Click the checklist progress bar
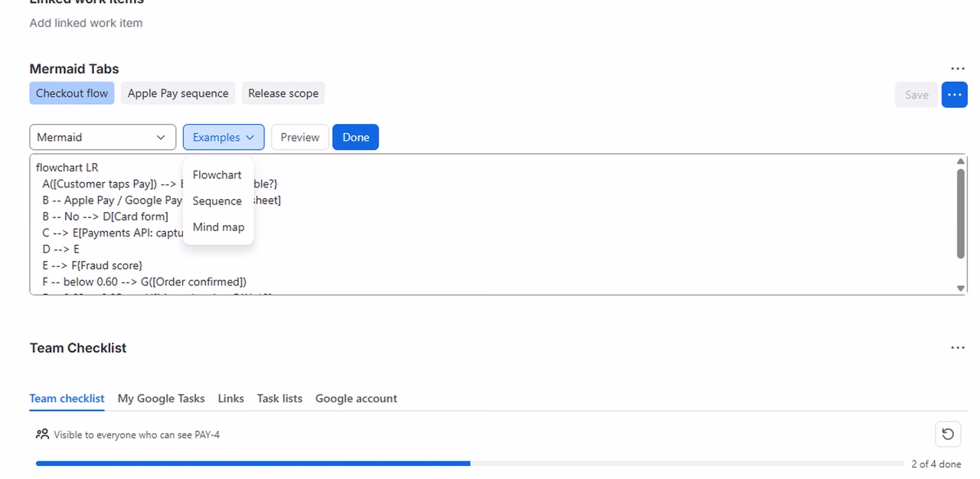 (x=470, y=464)
